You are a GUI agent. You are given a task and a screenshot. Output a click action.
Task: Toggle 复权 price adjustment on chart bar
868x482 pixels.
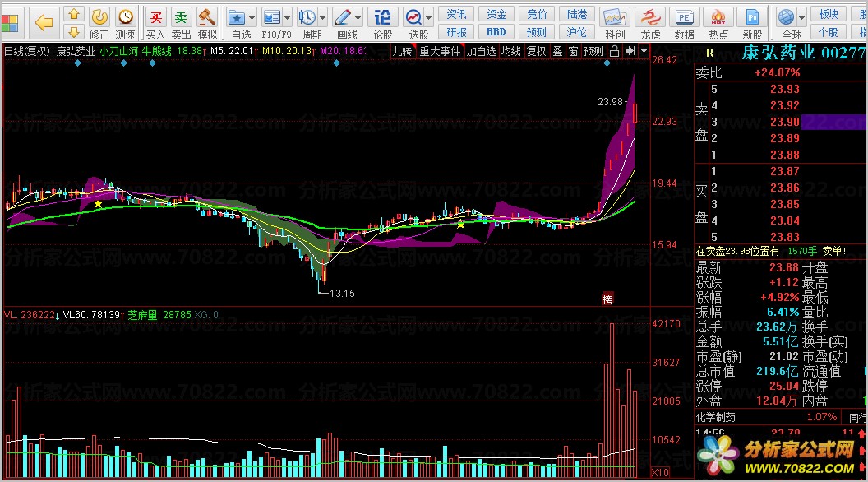coord(537,51)
